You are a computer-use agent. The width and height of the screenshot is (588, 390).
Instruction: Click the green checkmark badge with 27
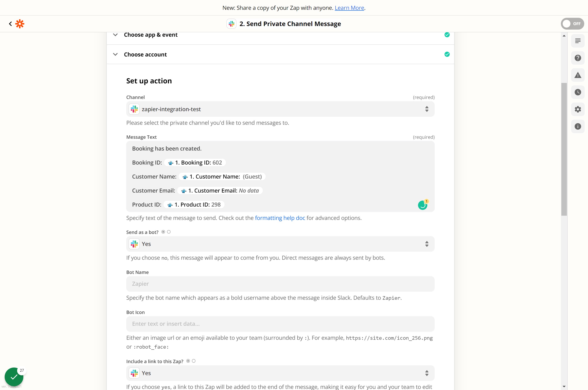point(14,377)
